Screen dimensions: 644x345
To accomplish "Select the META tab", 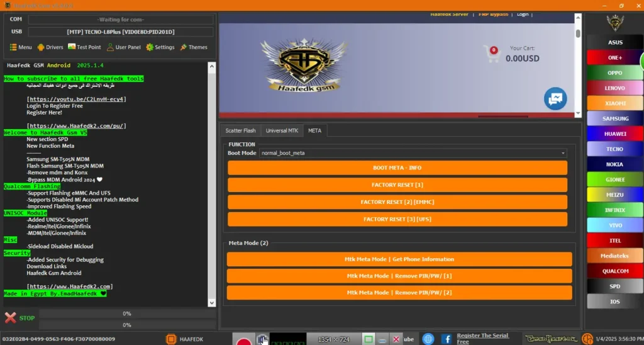I will point(314,130).
